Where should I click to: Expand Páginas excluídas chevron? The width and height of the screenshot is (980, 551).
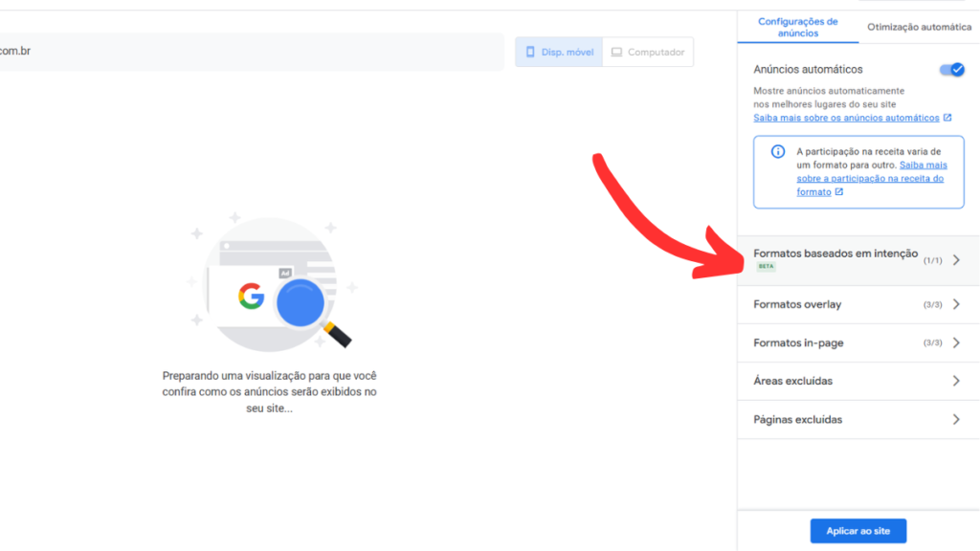pos(956,420)
